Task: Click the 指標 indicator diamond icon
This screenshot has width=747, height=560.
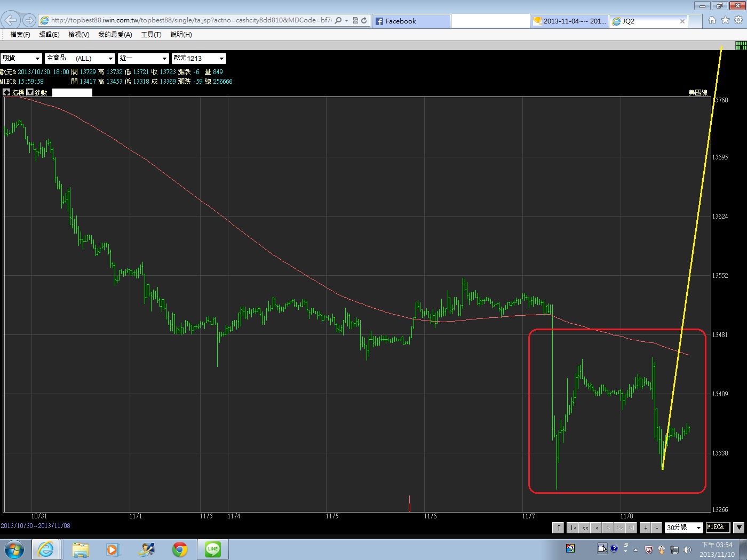Action: (6, 92)
